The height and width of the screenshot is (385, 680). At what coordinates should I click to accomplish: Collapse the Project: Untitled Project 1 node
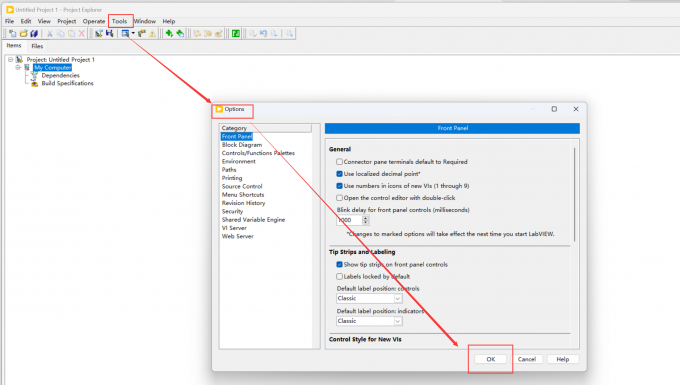pyautogui.click(x=10, y=59)
